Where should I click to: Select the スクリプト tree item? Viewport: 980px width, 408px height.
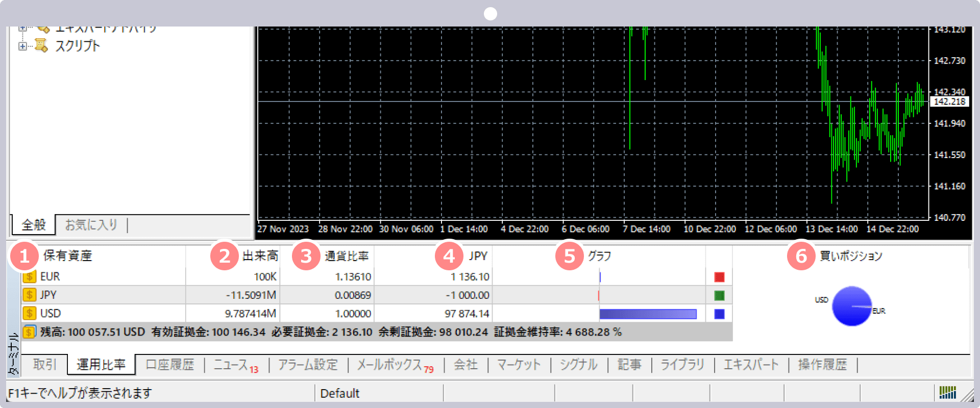coord(78,46)
